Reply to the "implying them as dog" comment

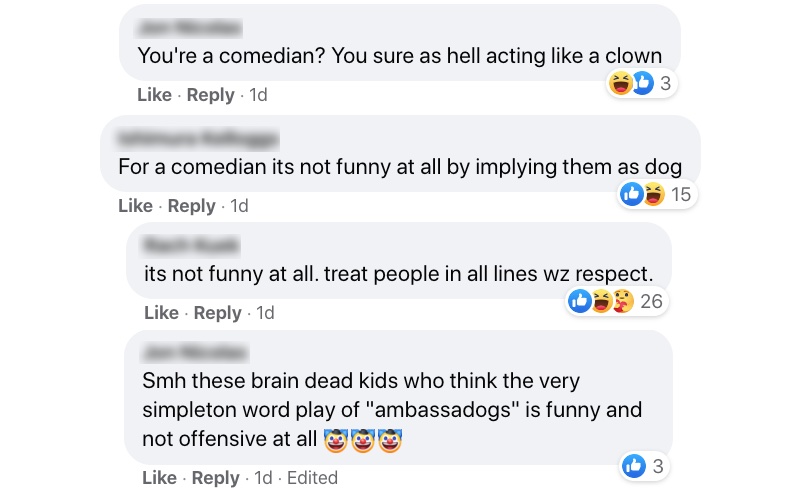191,206
